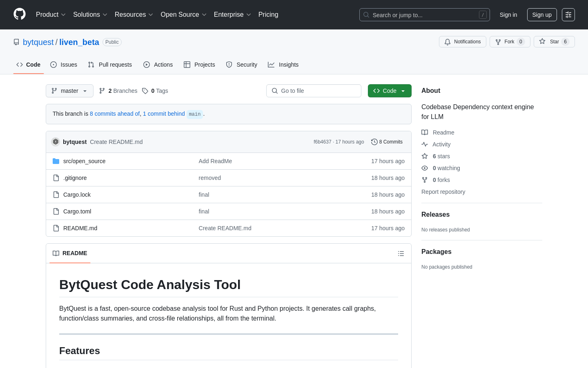
Task: Click the Notifications button
Action: [463, 42]
